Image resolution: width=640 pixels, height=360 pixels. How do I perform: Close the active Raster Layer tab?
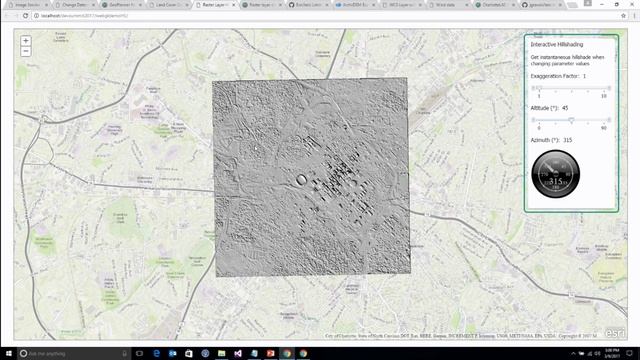pyautogui.click(x=233, y=5)
